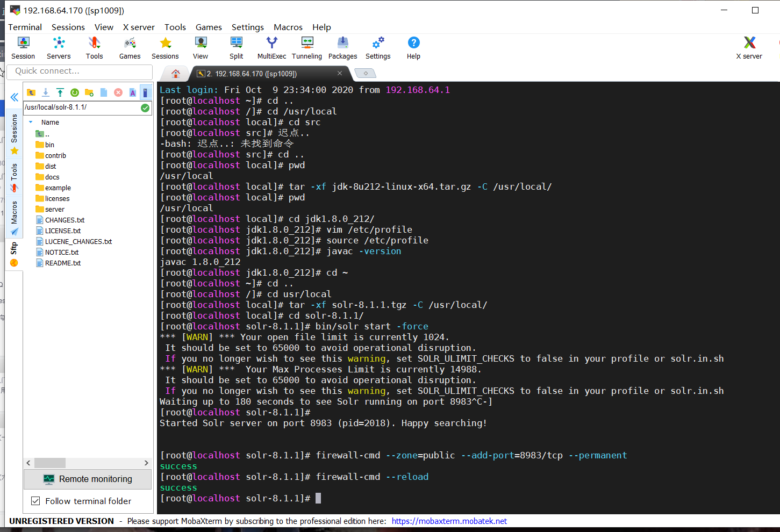This screenshot has width=780, height=532.
Task: Open the View menu
Action: 104,27
